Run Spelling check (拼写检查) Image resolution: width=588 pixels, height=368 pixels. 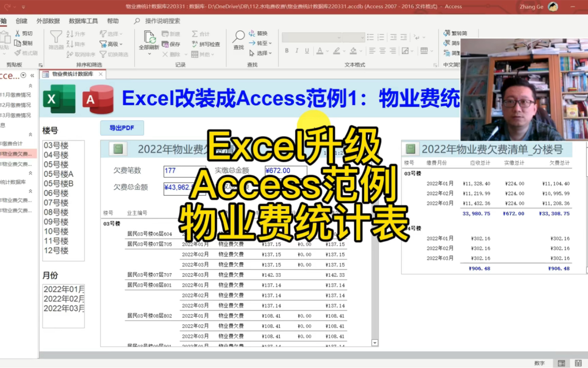pyautogui.click(x=206, y=44)
